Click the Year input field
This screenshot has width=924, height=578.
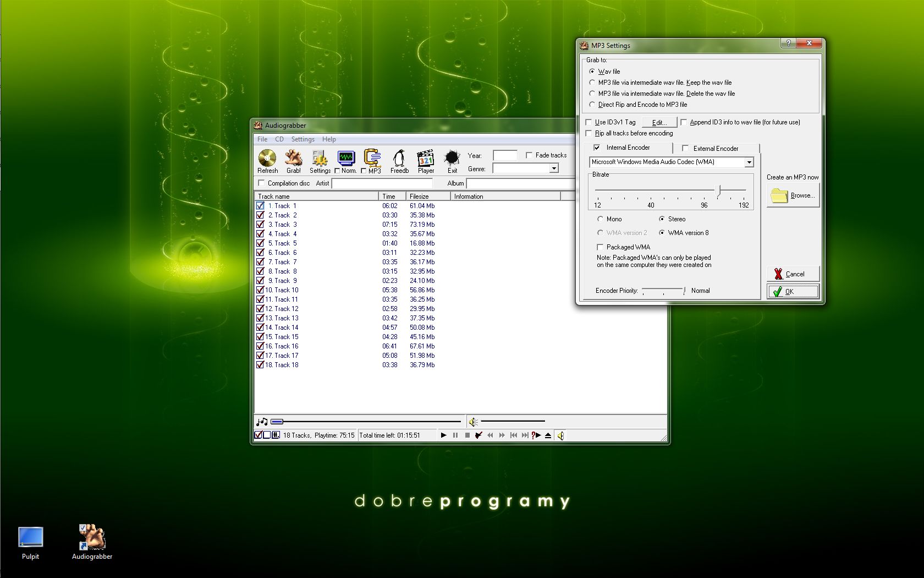[505, 155]
